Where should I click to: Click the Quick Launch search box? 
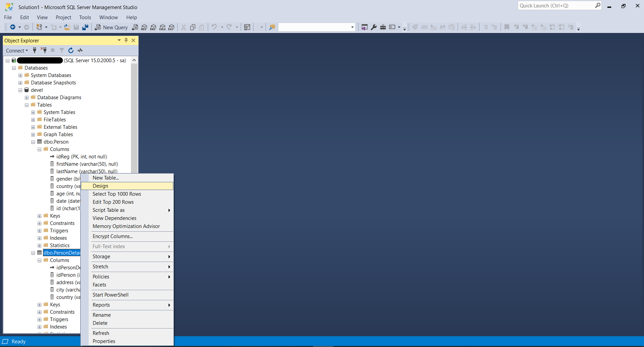coord(556,6)
